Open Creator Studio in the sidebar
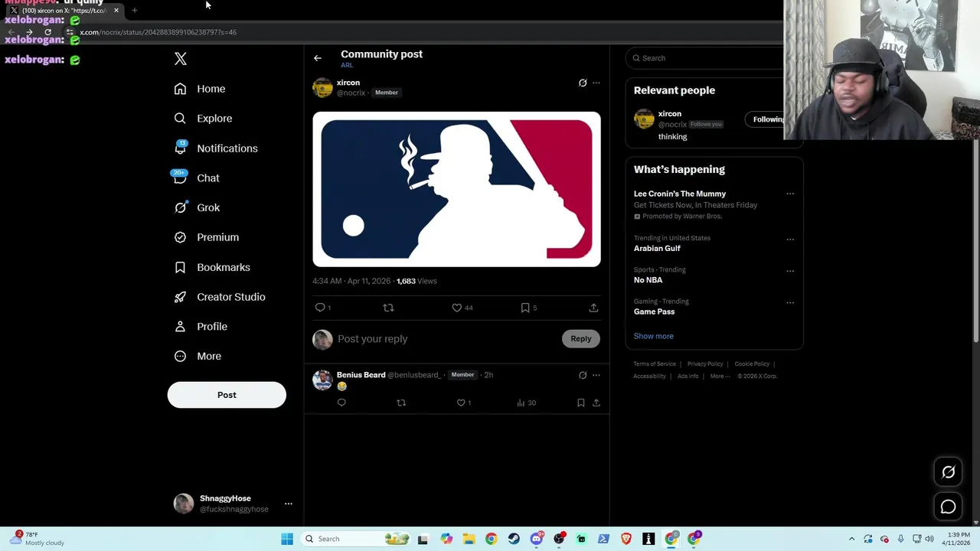Screen dimensions: 980x551 [x=220, y=297]
